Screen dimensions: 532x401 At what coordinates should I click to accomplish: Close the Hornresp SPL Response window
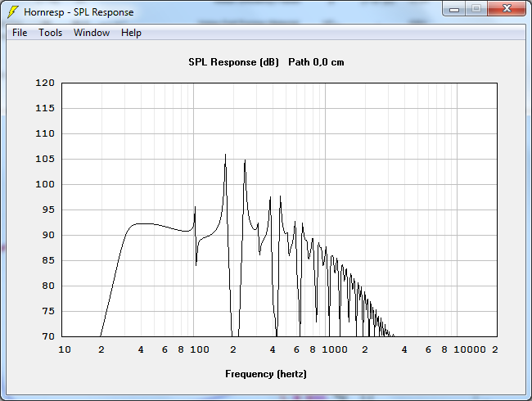coord(507,9)
